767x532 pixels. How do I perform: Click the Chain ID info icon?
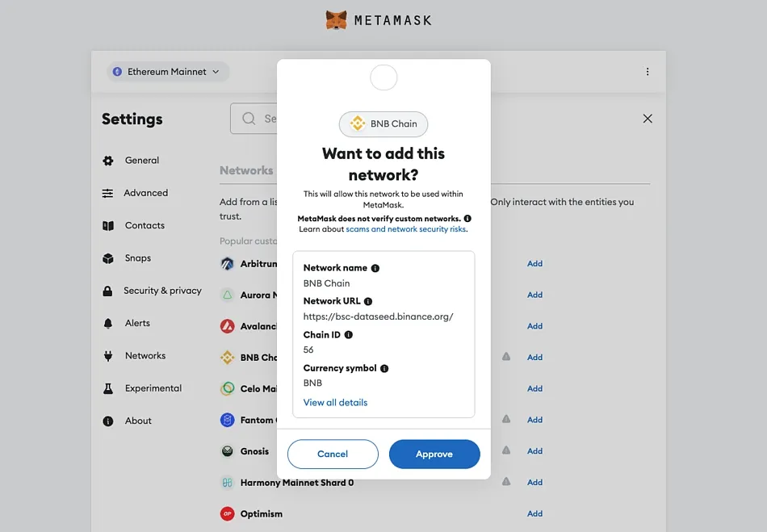(x=349, y=334)
